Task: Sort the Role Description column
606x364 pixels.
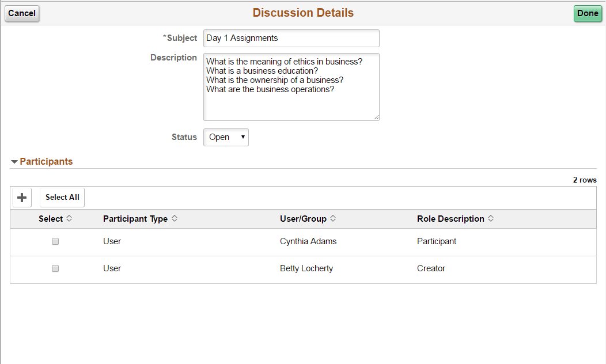Action: point(491,218)
